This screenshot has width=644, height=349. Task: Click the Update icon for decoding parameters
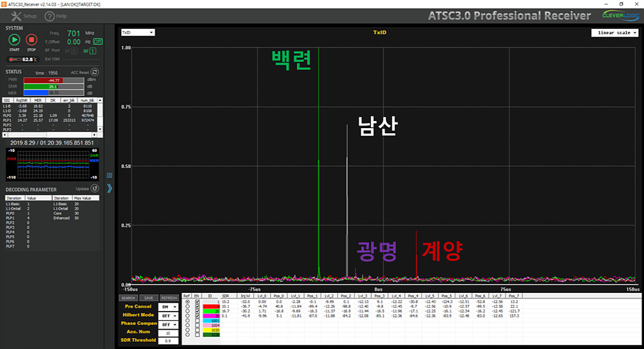(x=95, y=189)
